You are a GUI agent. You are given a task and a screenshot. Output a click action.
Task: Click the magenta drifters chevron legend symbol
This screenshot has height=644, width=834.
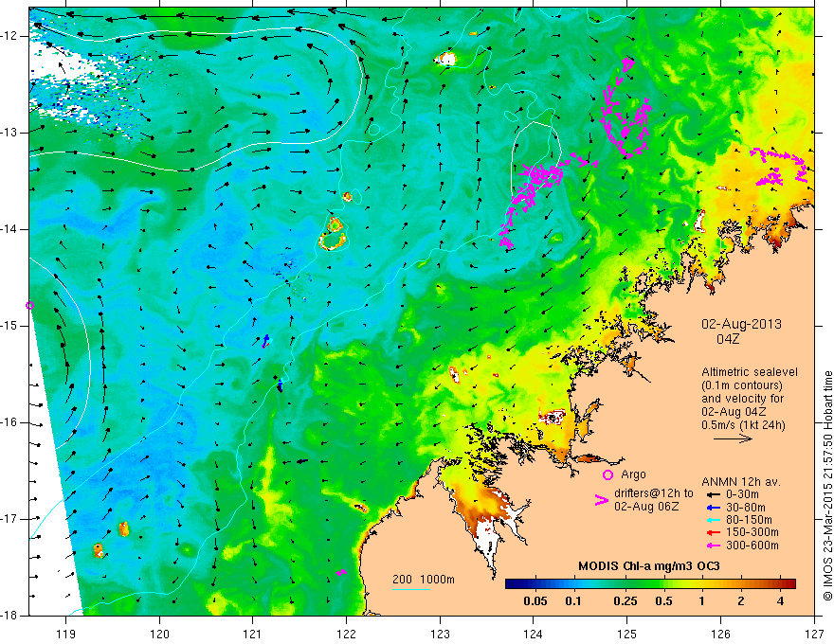pyautogui.click(x=601, y=500)
